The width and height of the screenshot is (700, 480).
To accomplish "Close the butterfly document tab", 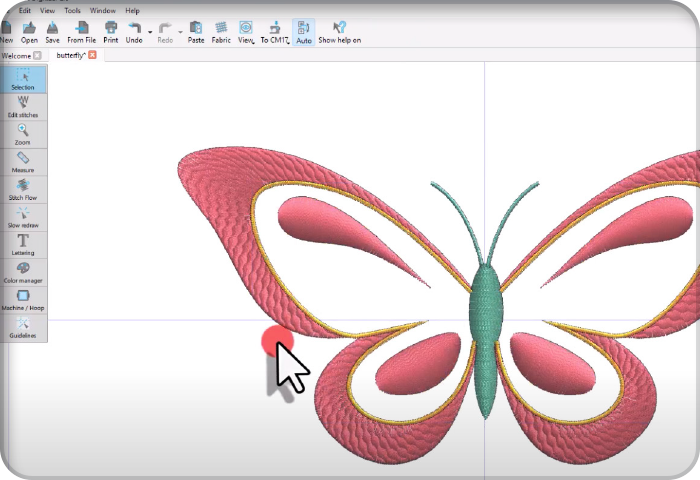I will point(93,55).
